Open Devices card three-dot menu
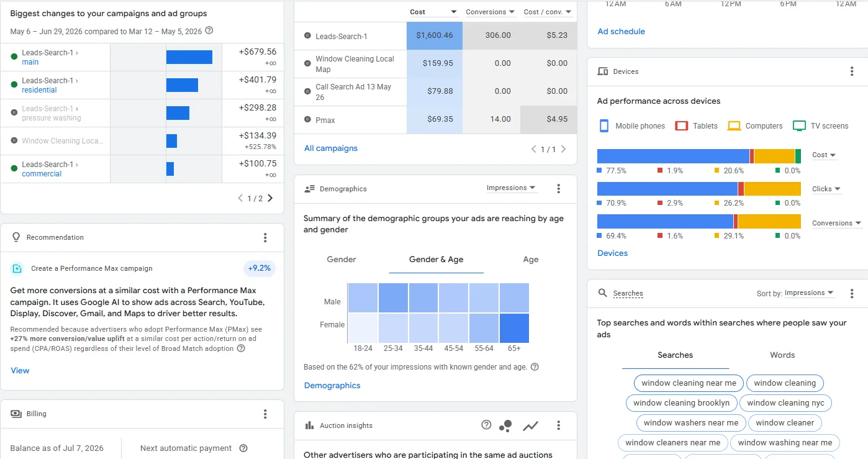This screenshot has width=868, height=459. pyautogui.click(x=852, y=71)
